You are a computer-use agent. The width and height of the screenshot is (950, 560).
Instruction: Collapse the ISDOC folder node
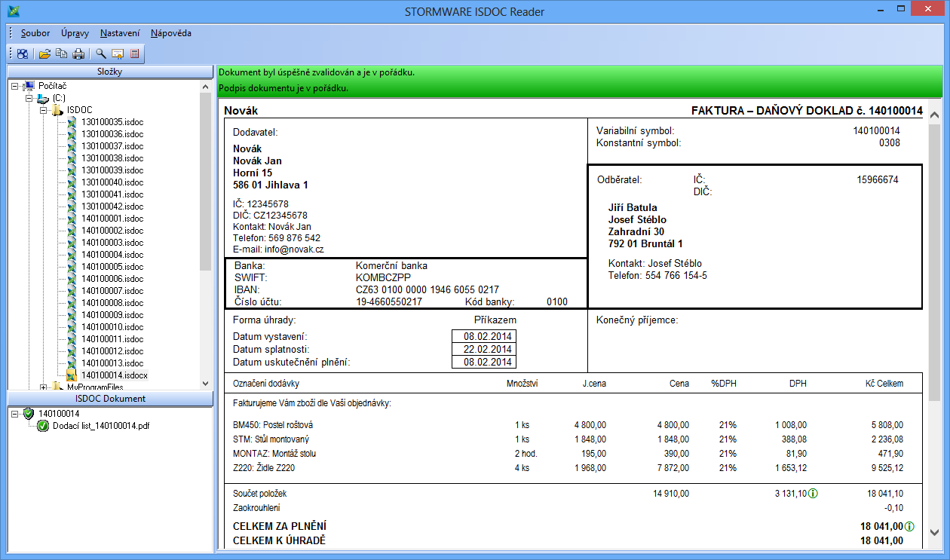[43, 111]
